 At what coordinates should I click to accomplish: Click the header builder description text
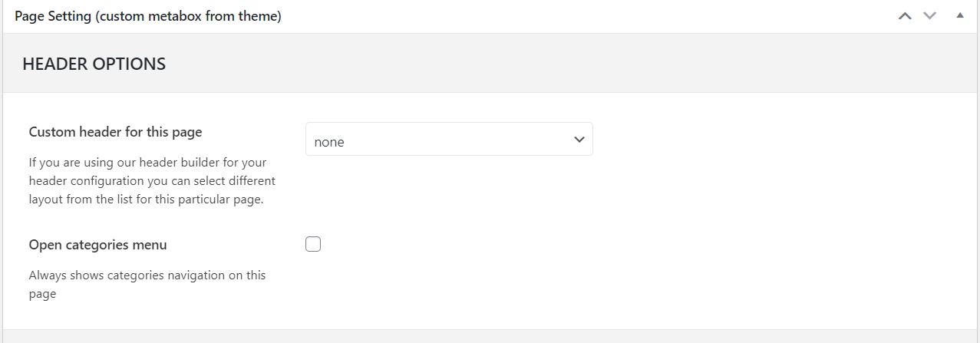(152, 181)
